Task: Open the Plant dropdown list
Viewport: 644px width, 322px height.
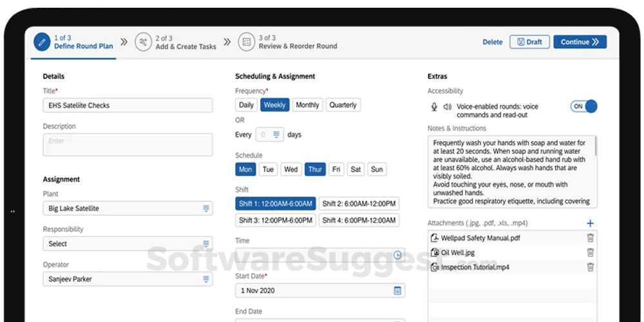Action: pos(206,209)
